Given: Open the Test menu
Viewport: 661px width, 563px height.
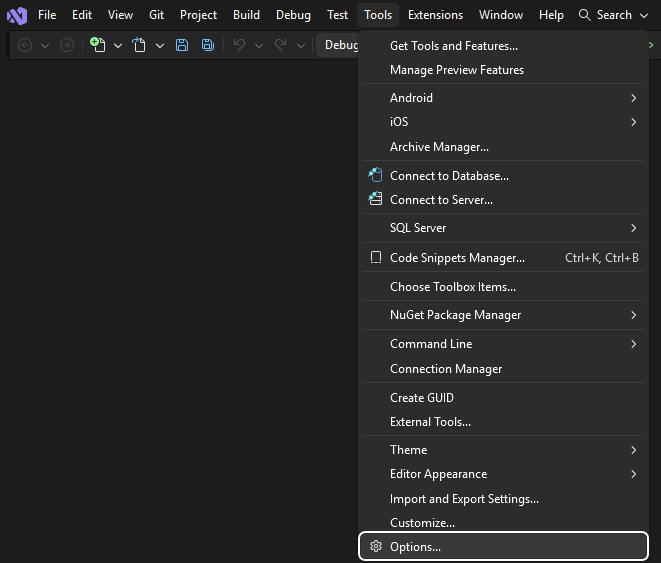Looking at the screenshot, I should point(337,15).
